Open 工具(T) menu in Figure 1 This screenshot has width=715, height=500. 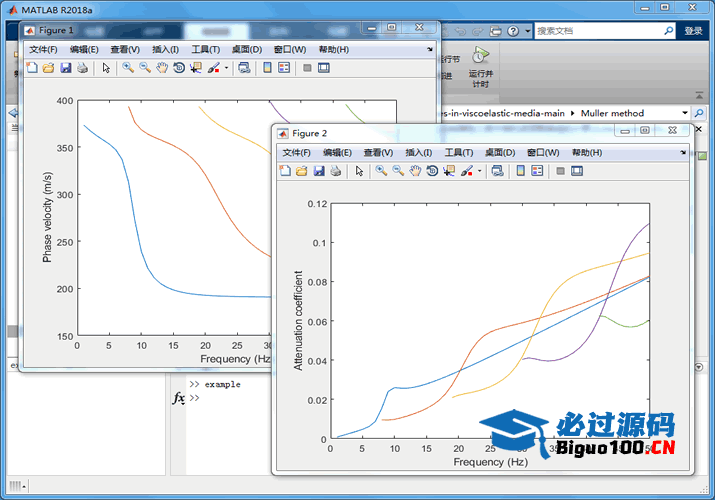tap(206, 50)
